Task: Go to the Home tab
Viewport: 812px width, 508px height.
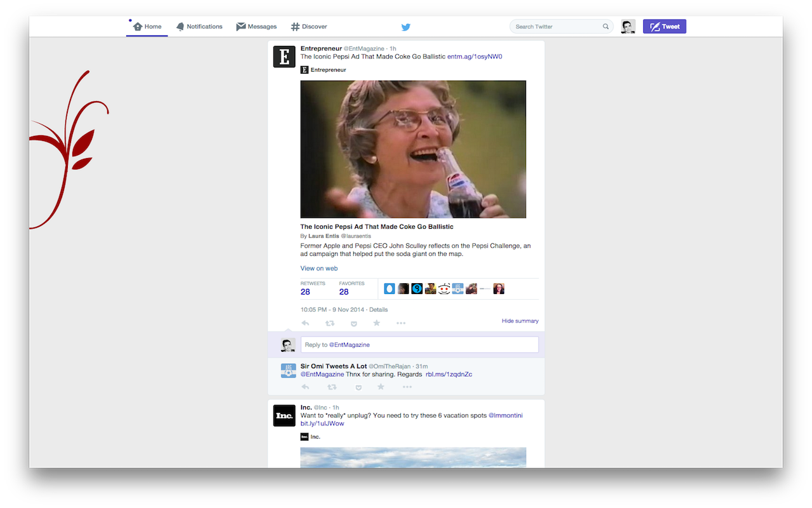Action: coord(147,27)
